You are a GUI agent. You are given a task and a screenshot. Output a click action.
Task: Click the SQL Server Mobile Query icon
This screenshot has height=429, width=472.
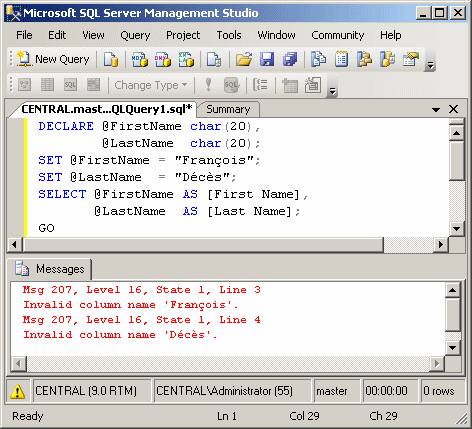click(214, 59)
